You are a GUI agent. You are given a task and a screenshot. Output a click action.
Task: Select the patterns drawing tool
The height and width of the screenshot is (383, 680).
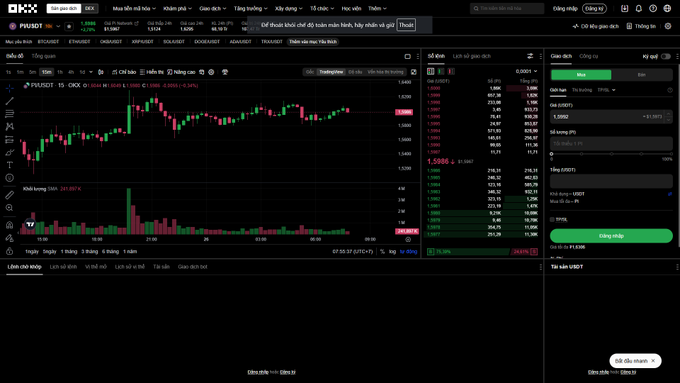[10, 127]
